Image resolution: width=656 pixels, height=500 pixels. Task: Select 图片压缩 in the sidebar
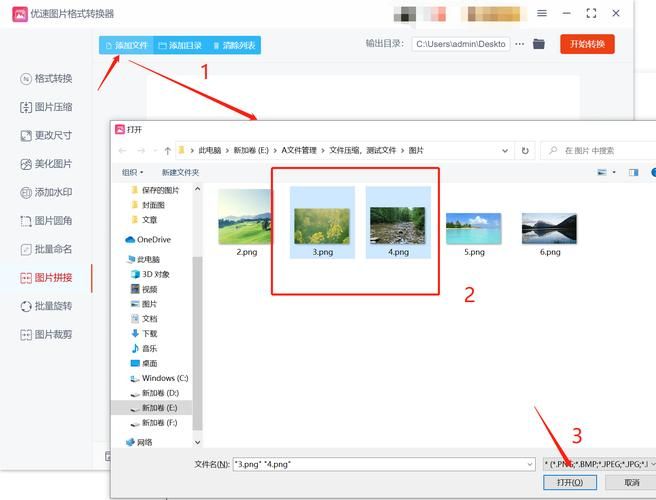pos(46,107)
